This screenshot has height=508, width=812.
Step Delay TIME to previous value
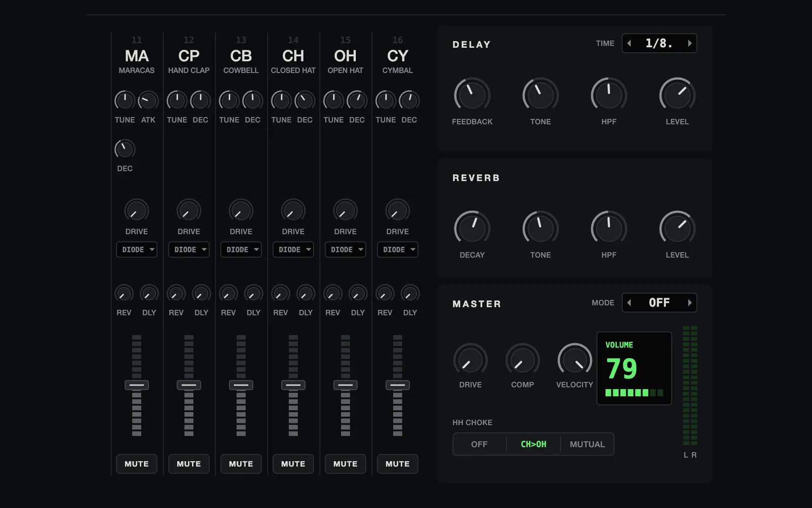coord(629,43)
